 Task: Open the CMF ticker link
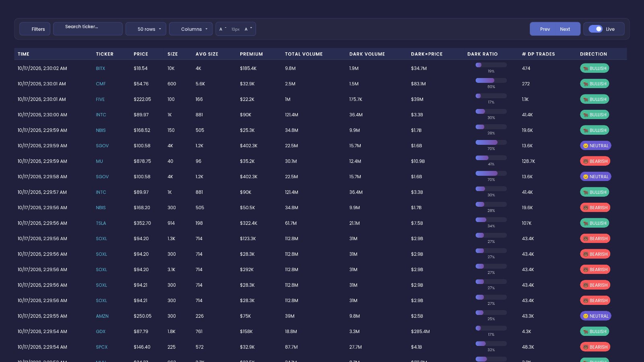(x=101, y=84)
